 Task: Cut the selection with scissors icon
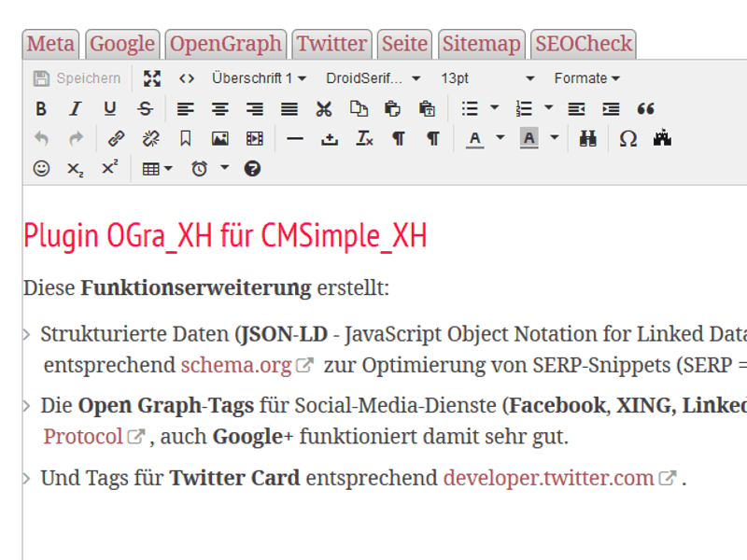pyautogui.click(x=324, y=109)
